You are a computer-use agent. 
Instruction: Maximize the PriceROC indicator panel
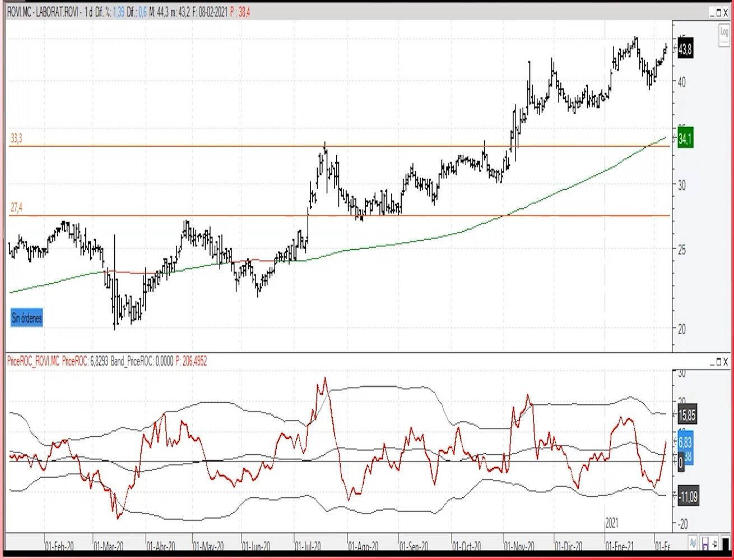(x=718, y=362)
